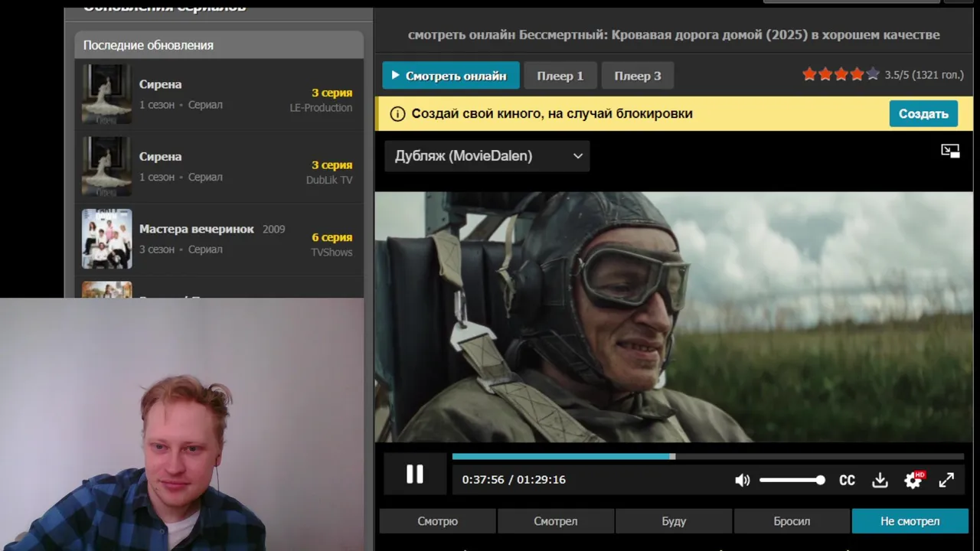Image resolution: width=980 pixels, height=551 pixels.
Task: Select the Не смотрел status
Action: (910, 521)
